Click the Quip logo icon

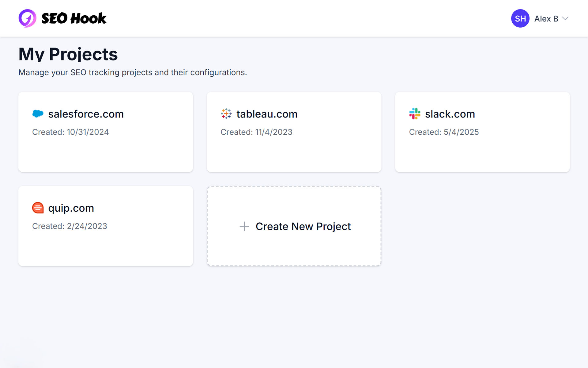point(38,208)
